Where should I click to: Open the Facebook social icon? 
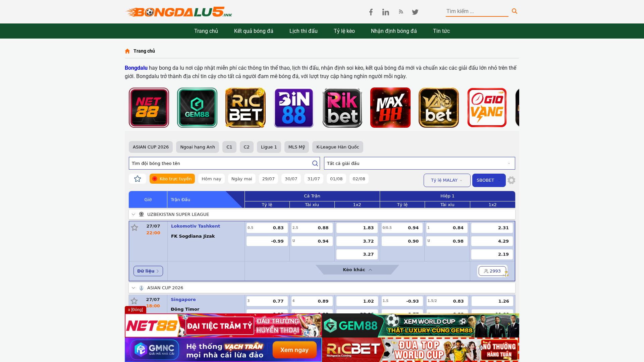371,12
